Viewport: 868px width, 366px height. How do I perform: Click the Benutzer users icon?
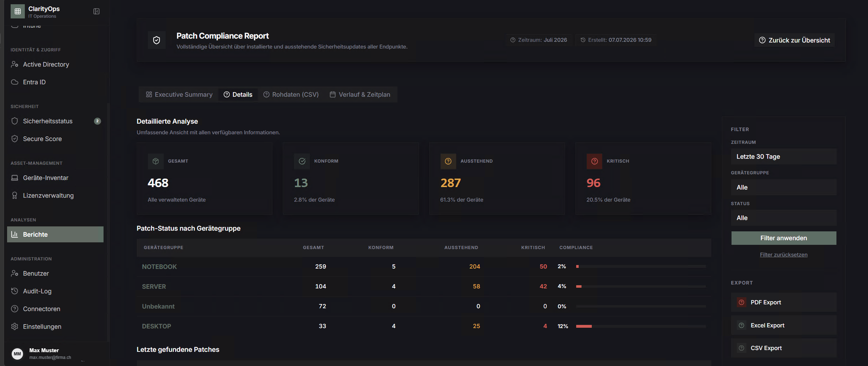(x=15, y=273)
